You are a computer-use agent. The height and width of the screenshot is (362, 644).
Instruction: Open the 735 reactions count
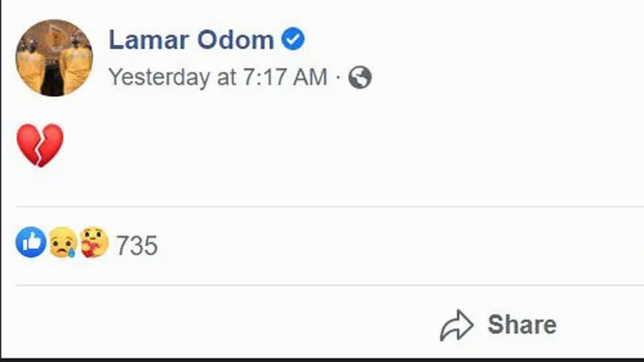point(137,246)
